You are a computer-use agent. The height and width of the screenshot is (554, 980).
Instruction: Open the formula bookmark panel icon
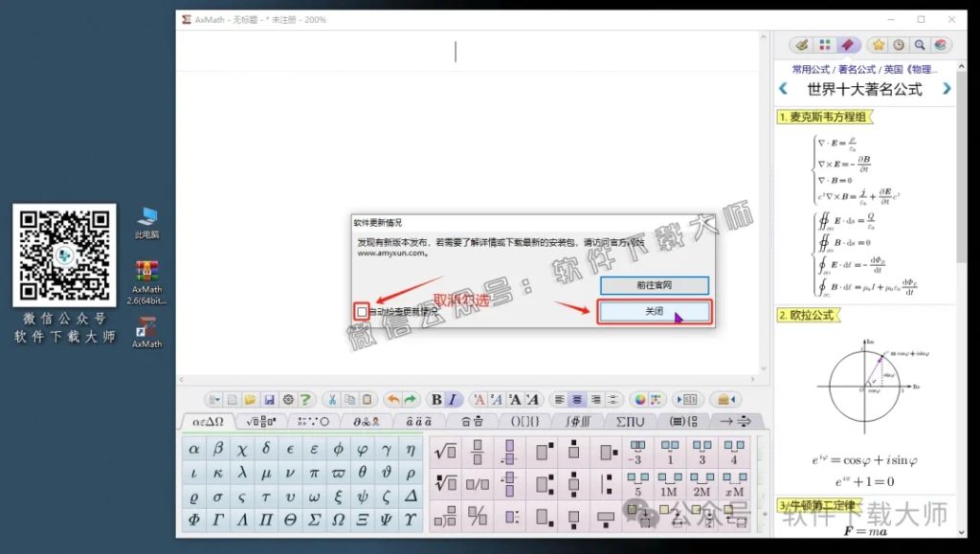click(848, 46)
